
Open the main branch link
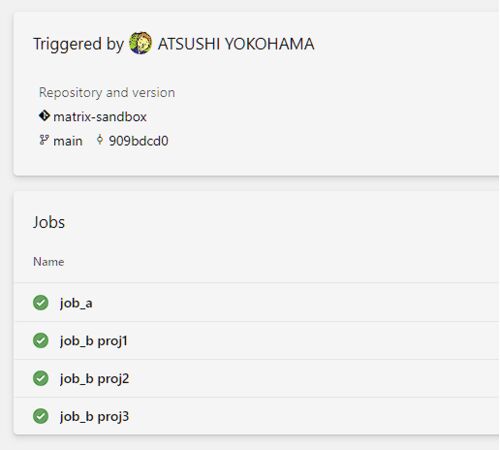pos(68,141)
